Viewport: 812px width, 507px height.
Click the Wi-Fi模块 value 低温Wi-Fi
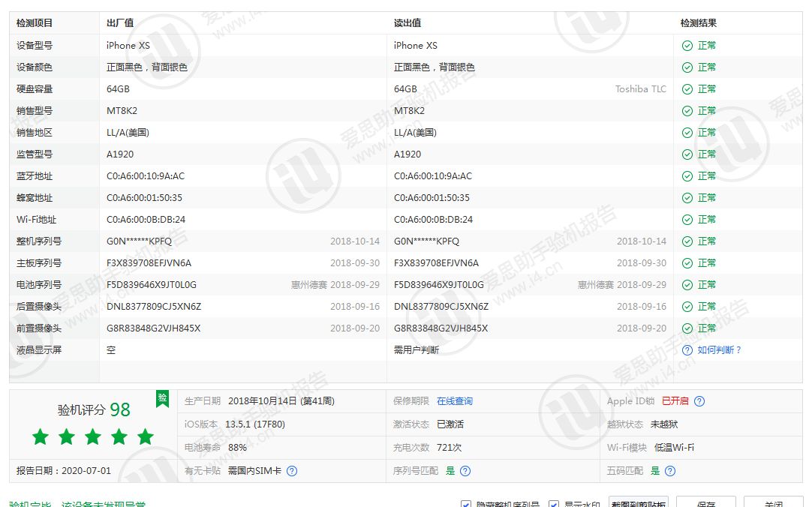pyautogui.click(x=674, y=448)
